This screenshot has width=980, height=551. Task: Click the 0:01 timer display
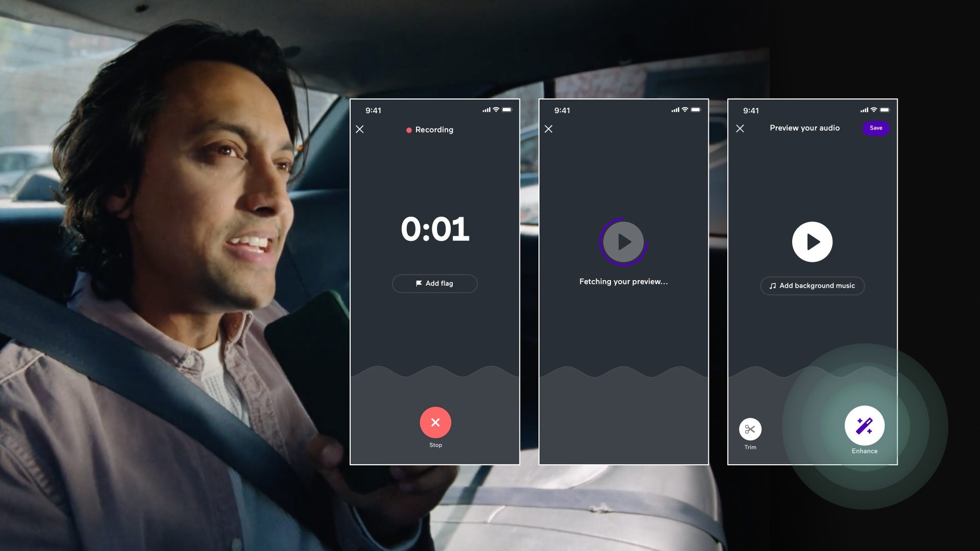[435, 229]
